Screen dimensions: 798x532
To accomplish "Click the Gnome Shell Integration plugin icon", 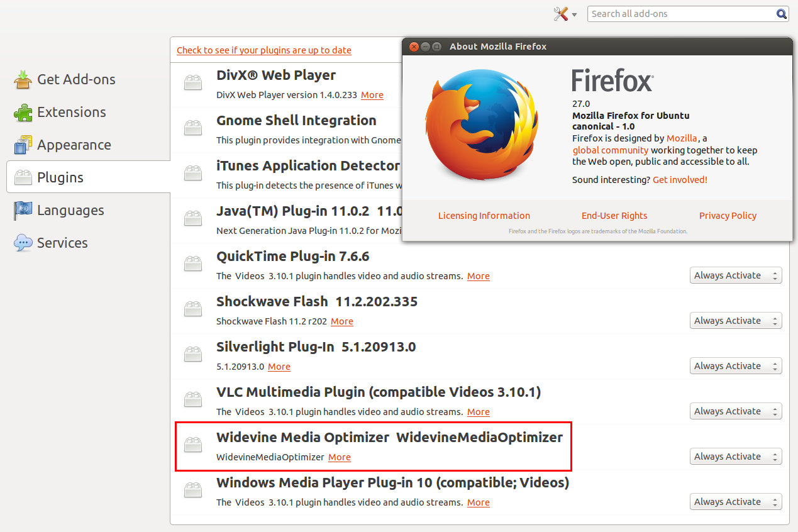I will coord(193,128).
